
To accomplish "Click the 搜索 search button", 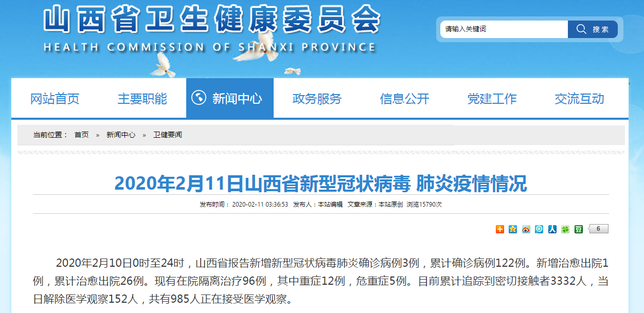I will [593, 29].
